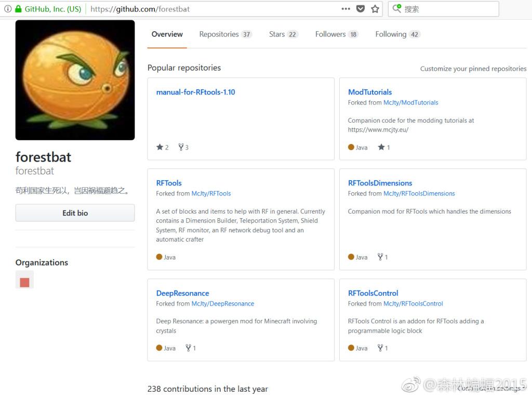The image size is (532, 398).
Task: Click the 'Organizations' heading
Action: coord(42,262)
